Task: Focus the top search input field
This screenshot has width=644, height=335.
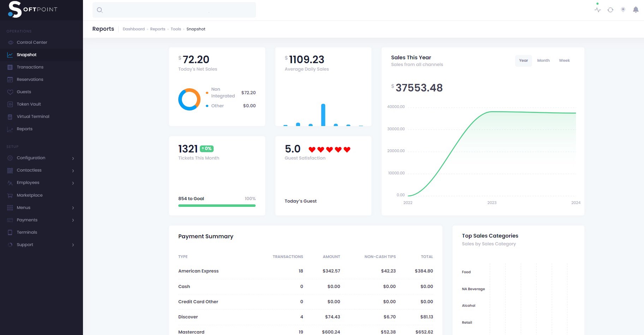Action: 174,10
